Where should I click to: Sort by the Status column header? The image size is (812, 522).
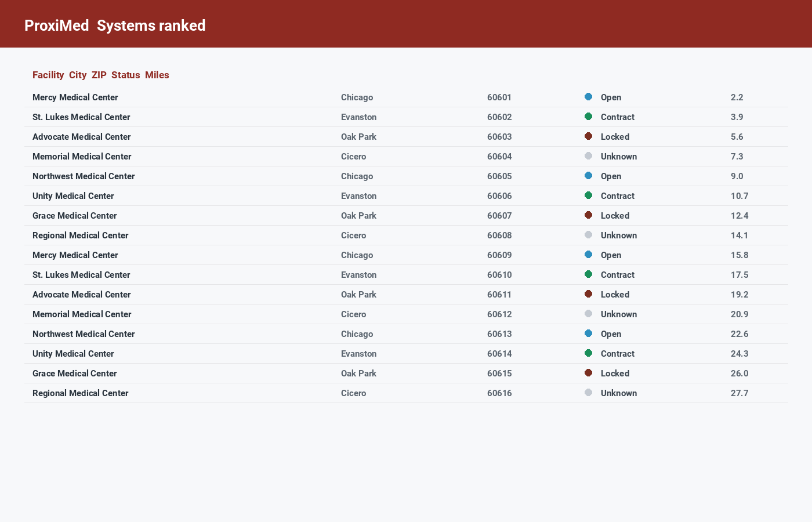(x=126, y=75)
